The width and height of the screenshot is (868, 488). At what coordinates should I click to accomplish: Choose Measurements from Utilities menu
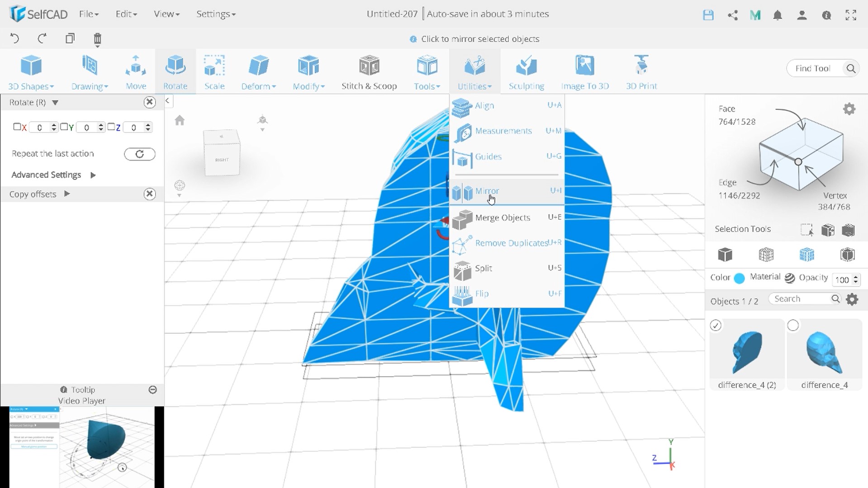(x=507, y=131)
